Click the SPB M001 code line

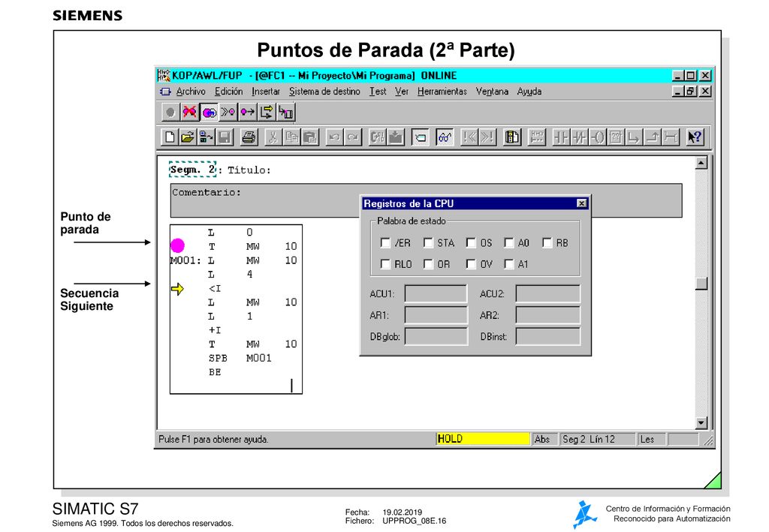[240, 358]
